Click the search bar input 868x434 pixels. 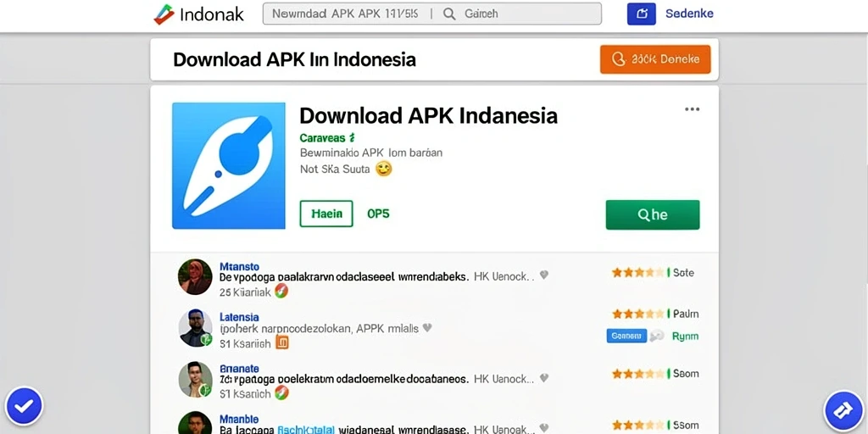click(x=431, y=14)
